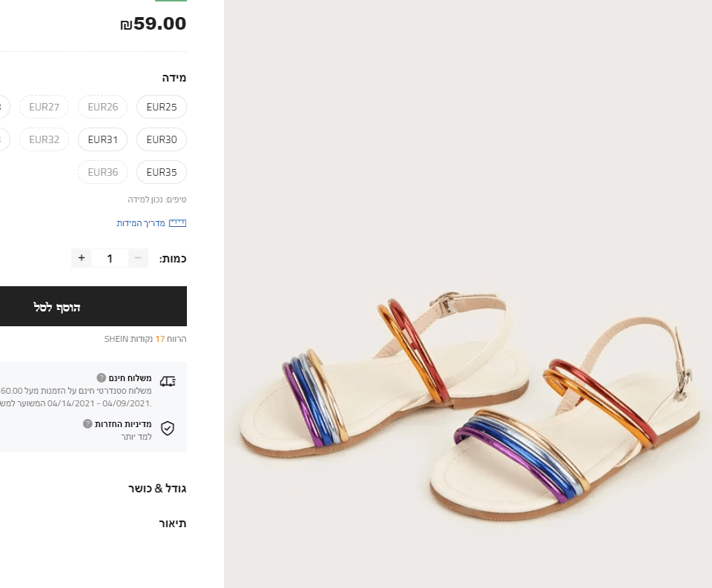712x588 pixels.
Task: Click the size guide ruler icon
Action: click(177, 222)
